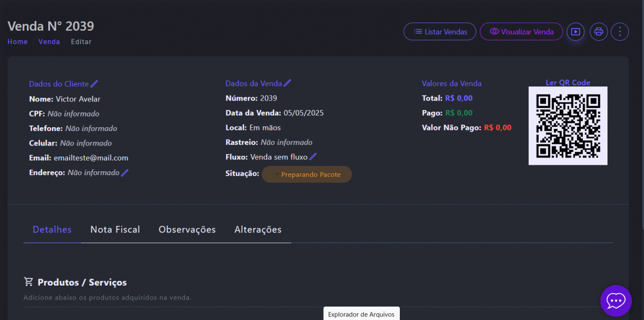
Task: Open the Observações tab
Action: pyautogui.click(x=187, y=230)
